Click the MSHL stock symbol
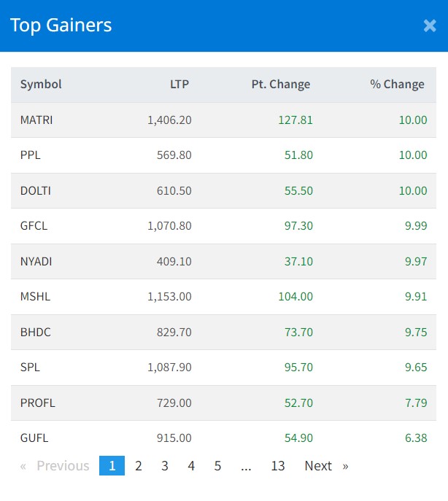This screenshot has height=501, width=448. coord(34,296)
